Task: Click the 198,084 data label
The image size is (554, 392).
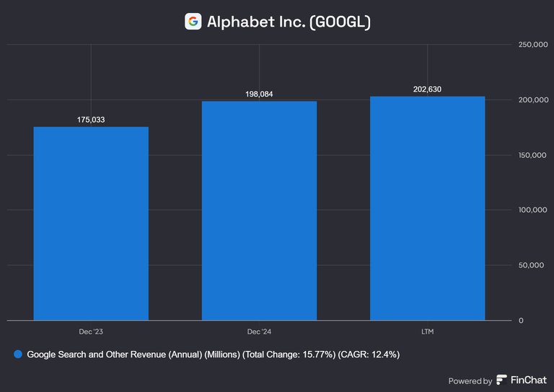Action: tap(259, 94)
